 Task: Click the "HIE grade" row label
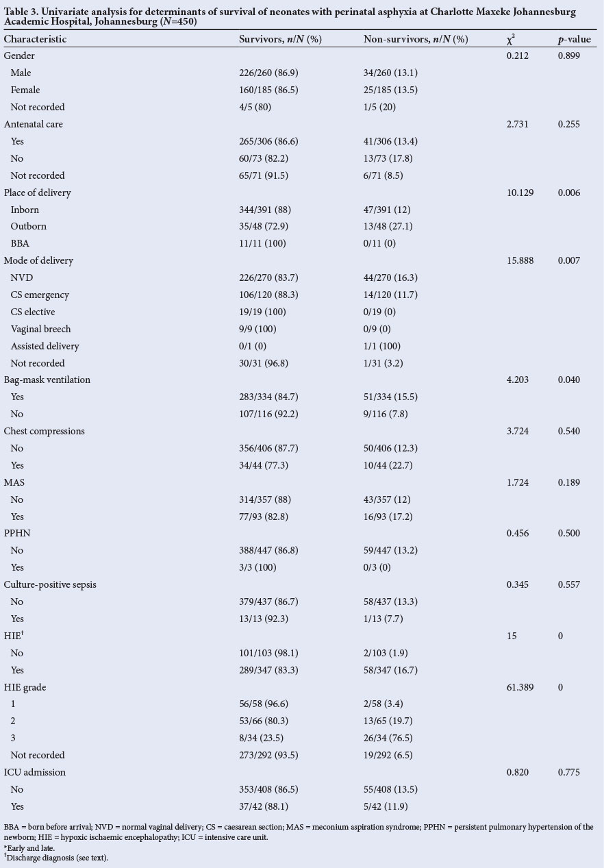click(x=25, y=687)
